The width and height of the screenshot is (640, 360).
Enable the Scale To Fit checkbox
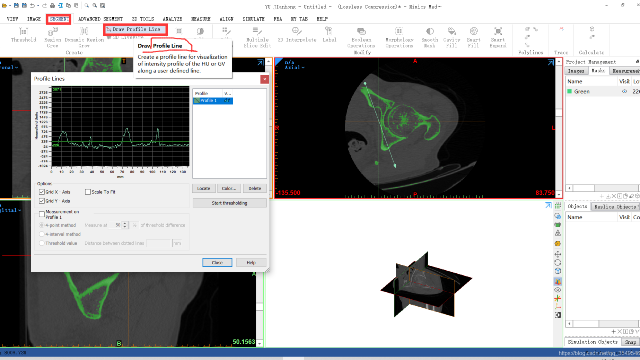(88, 192)
